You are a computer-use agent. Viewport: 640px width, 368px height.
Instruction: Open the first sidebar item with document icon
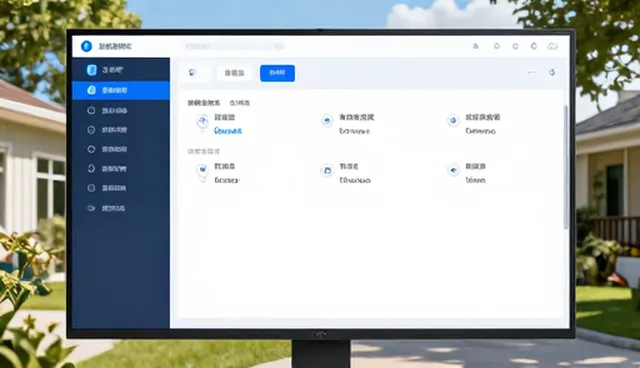pyautogui.click(x=121, y=70)
